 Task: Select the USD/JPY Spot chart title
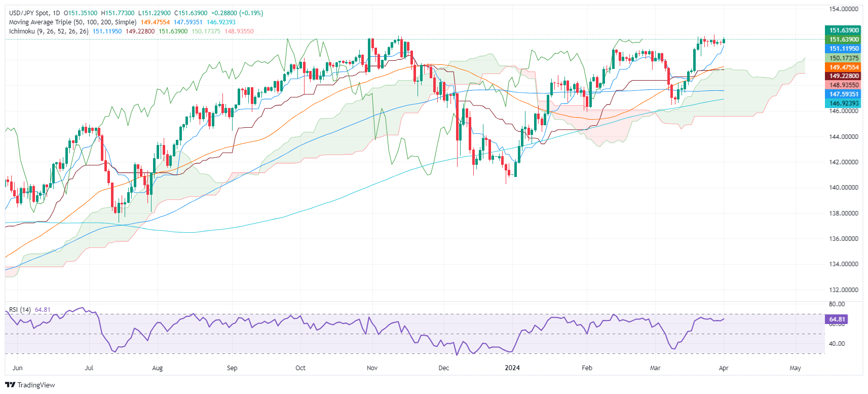tap(33, 13)
